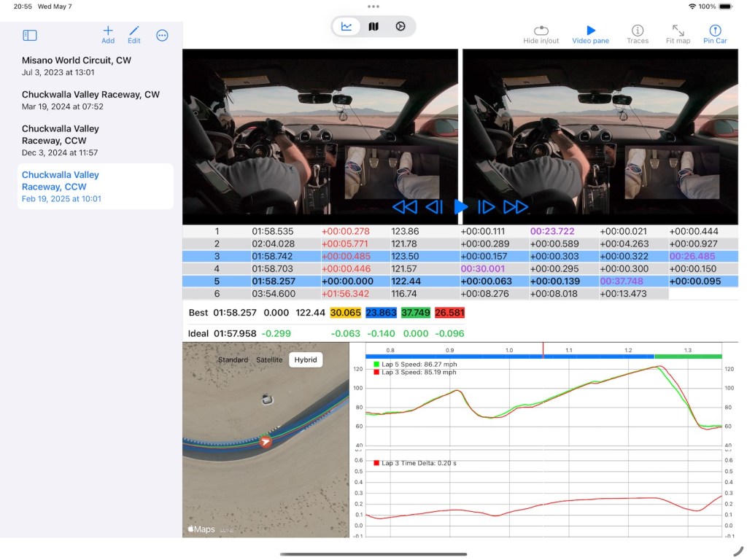Toggle the Video pane
This screenshot has width=747, height=560.
(x=591, y=34)
